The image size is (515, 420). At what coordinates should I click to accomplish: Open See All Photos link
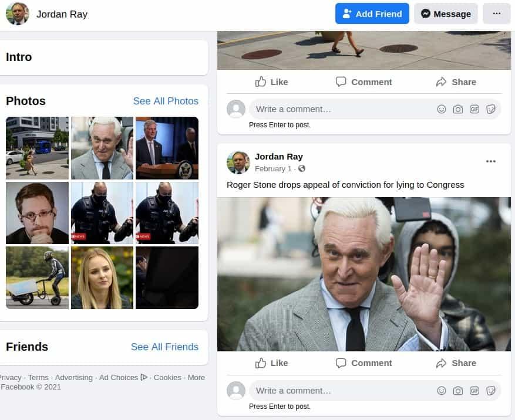click(166, 101)
